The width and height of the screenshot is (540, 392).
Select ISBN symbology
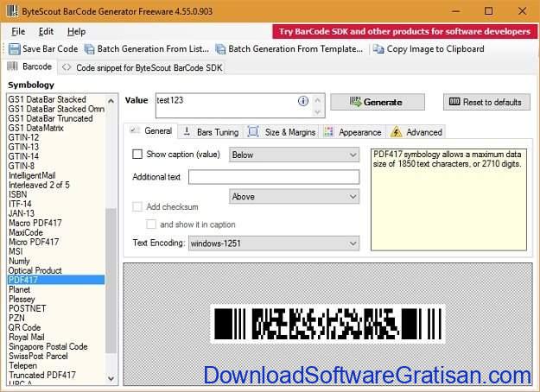[17, 194]
